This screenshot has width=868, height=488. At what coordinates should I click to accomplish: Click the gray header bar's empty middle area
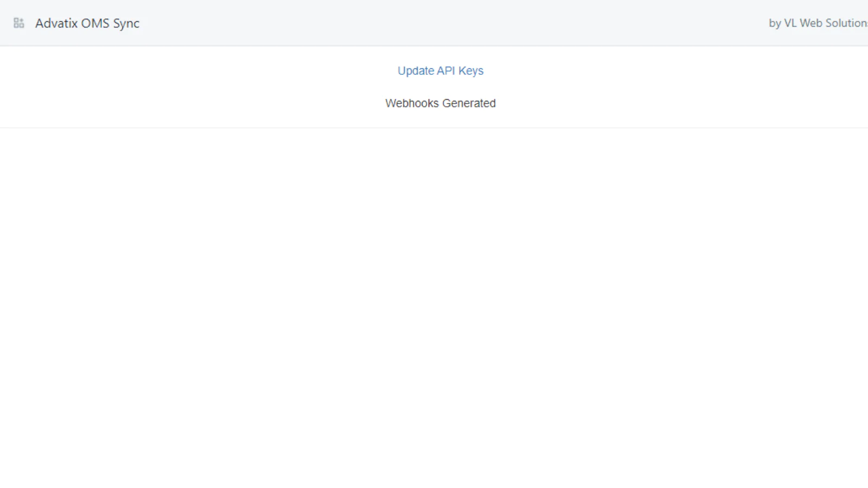point(450,23)
